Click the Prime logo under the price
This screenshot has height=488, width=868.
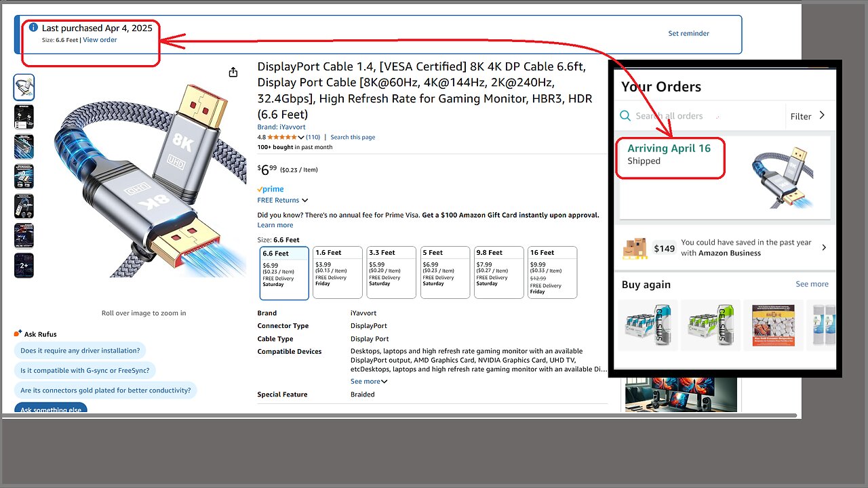pos(271,189)
